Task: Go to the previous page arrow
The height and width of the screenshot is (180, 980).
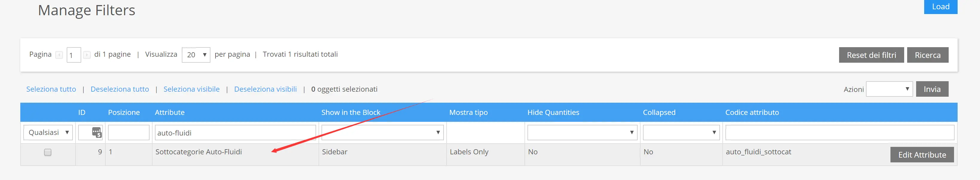Action: pyautogui.click(x=59, y=55)
